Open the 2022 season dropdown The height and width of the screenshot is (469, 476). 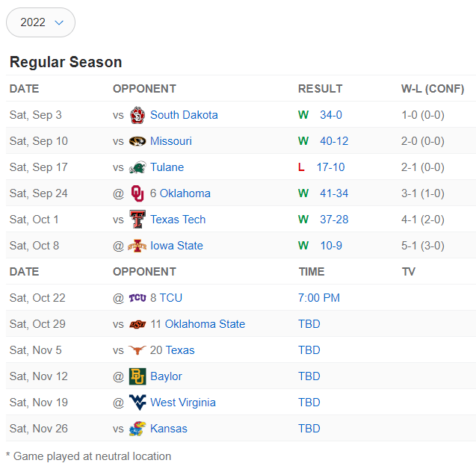[40, 22]
